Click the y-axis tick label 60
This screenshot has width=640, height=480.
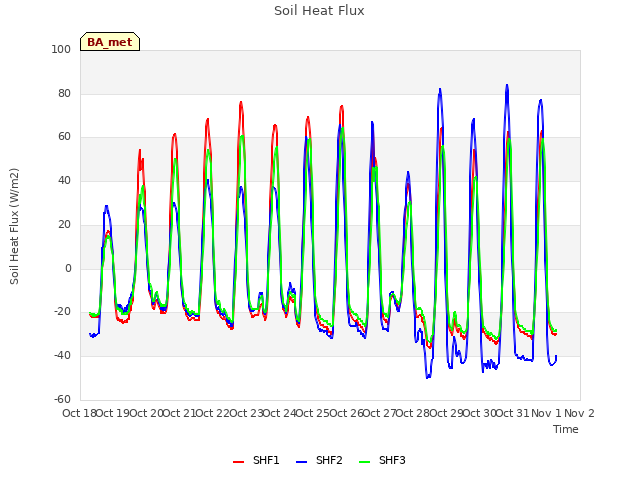pos(64,137)
